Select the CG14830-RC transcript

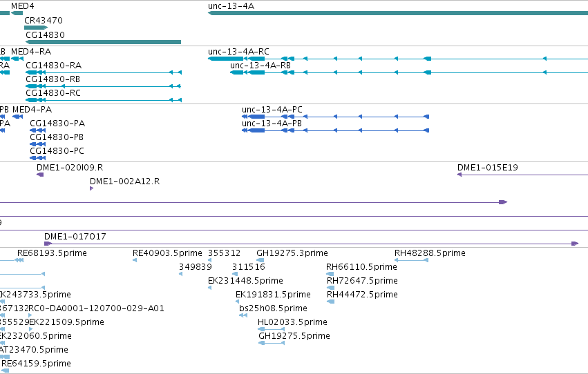(104, 100)
